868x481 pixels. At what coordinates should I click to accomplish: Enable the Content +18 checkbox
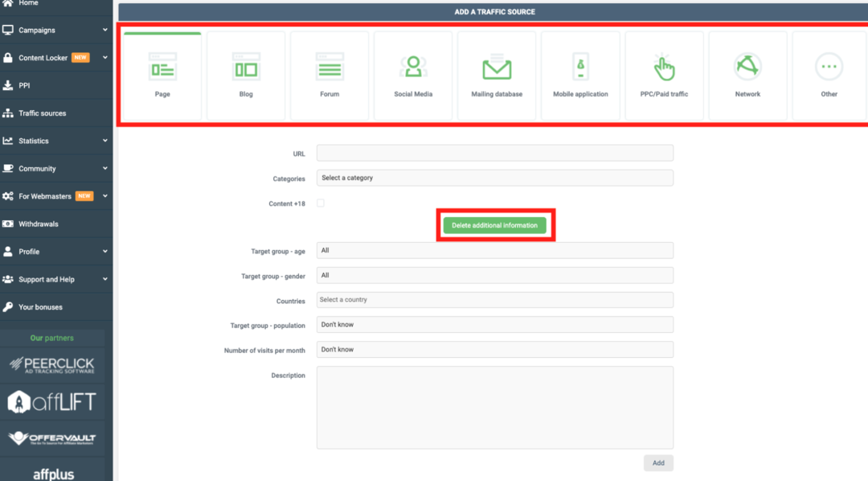(321, 203)
